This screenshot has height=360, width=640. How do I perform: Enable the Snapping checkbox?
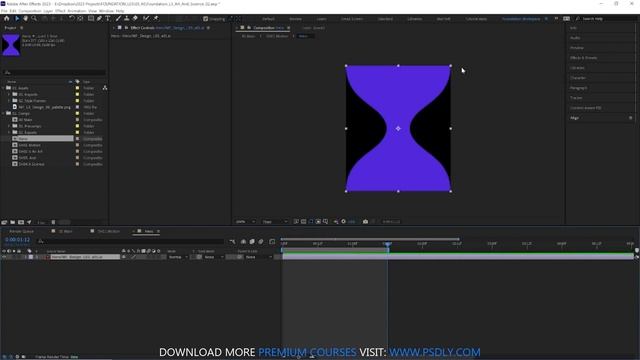point(205,19)
